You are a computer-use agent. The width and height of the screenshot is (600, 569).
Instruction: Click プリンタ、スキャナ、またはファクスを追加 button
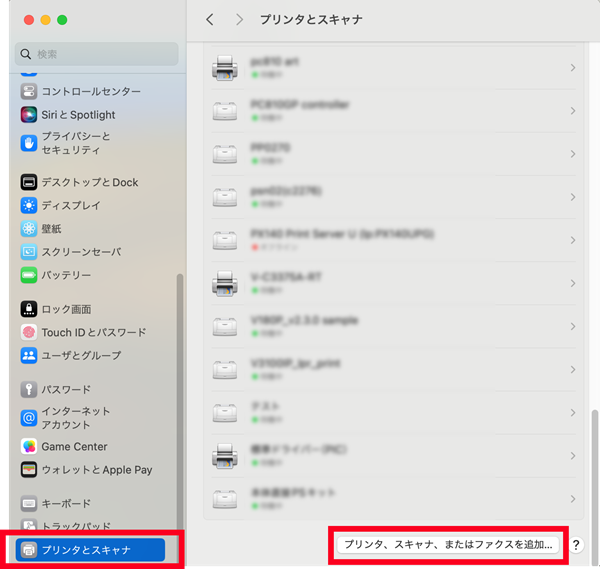(x=447, y=545)
